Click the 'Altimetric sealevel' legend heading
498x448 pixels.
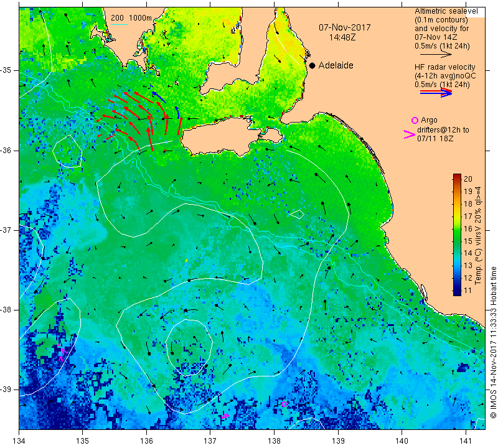(446, 11)
